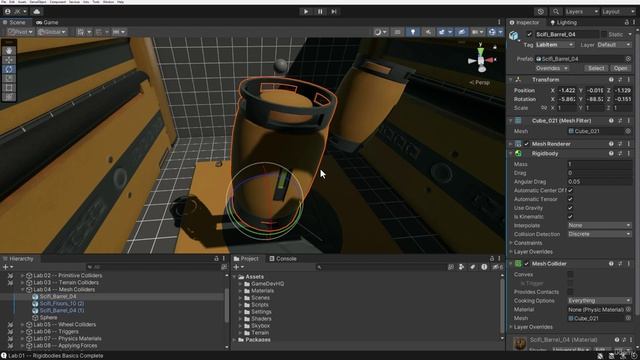This screenshot has height=360, width=640.
Task: Click the scene orientation gizmo
Action: point(481,60)
